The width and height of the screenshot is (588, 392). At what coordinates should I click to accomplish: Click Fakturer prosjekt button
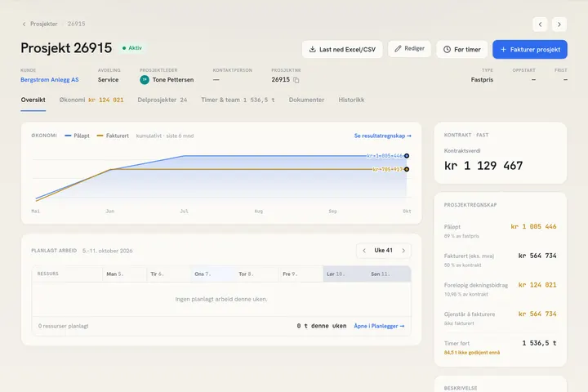coord(530,50)
